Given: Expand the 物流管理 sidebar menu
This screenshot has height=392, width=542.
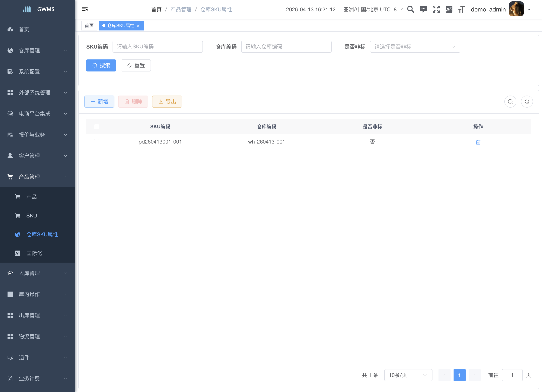Looking at the screenshot, I should 37,336.
